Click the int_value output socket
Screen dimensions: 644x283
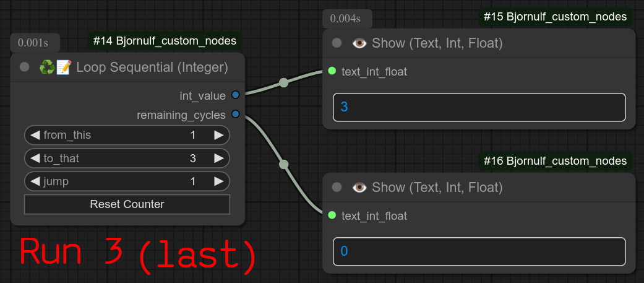(x=235, y=95)
